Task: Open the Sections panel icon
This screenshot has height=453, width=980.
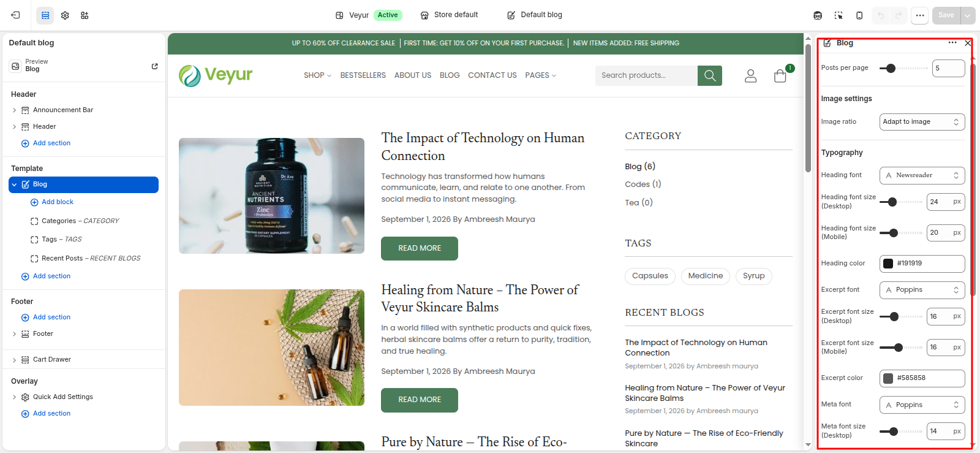Action: [x=45, y=15]
